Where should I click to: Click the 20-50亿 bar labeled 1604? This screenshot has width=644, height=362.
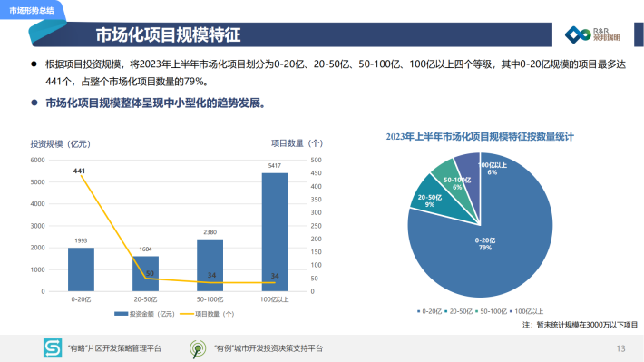[145, 274]
